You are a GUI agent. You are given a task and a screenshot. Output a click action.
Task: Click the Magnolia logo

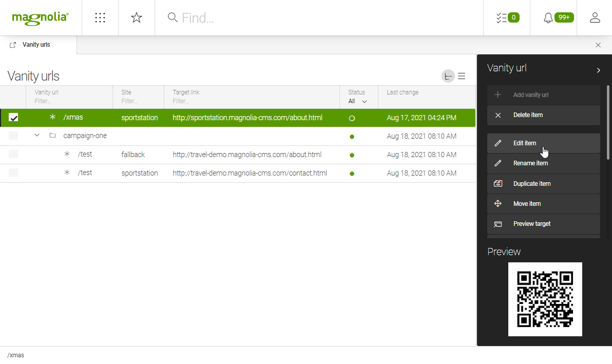click(41, 17)
